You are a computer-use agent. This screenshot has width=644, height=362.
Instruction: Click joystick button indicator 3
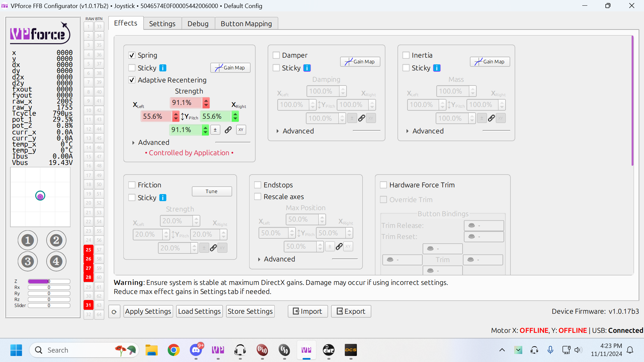28,261
